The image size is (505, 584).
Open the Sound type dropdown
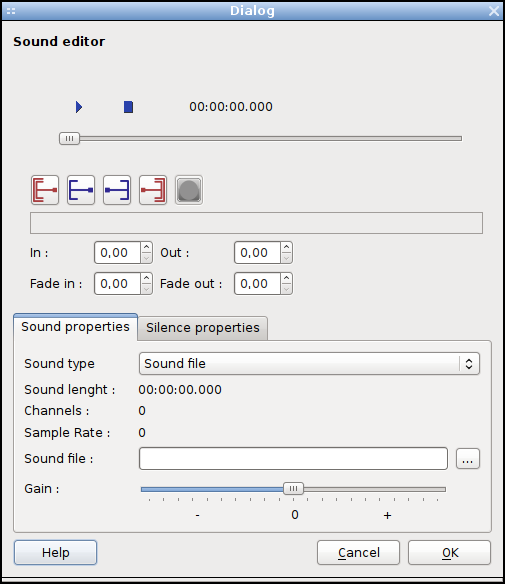point(309,364)
